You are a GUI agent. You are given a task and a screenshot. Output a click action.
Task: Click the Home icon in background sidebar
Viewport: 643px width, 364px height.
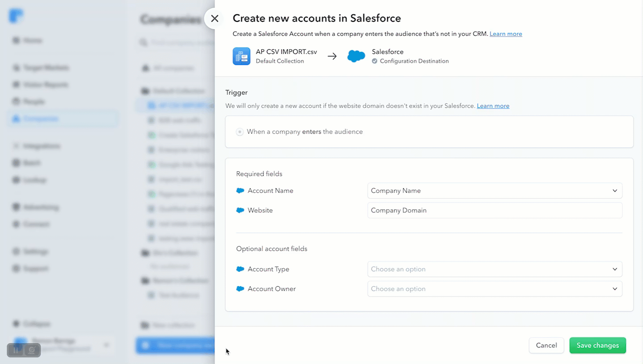[16, 40]
